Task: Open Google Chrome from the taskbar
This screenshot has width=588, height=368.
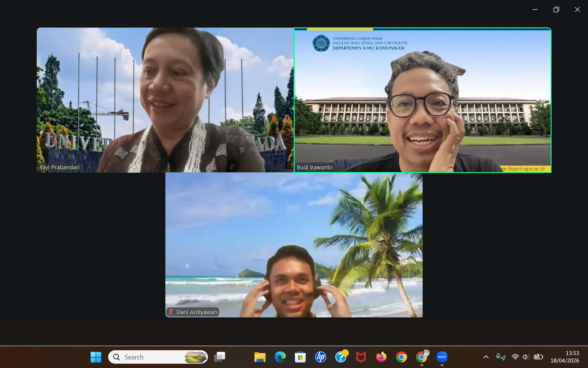Action: (401, 357)
